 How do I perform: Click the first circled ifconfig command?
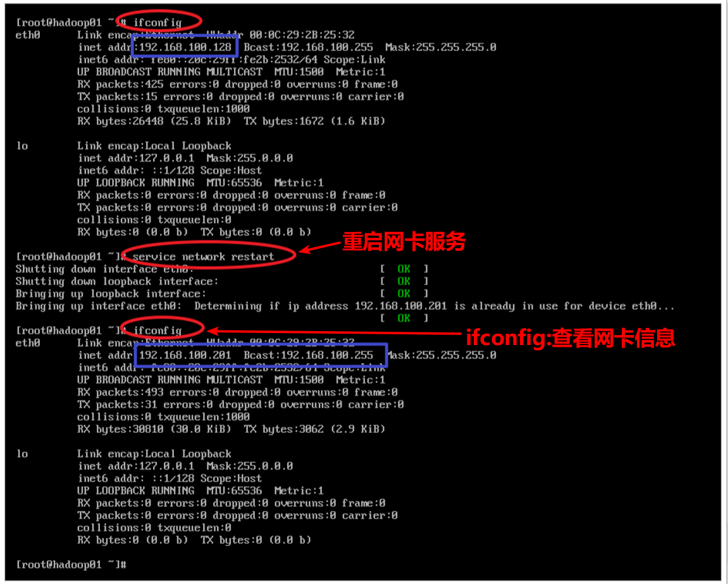pos(157,22)
